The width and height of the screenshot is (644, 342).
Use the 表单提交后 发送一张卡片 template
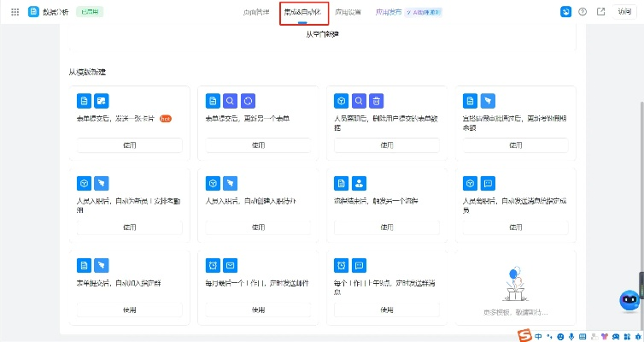[129, 145]
